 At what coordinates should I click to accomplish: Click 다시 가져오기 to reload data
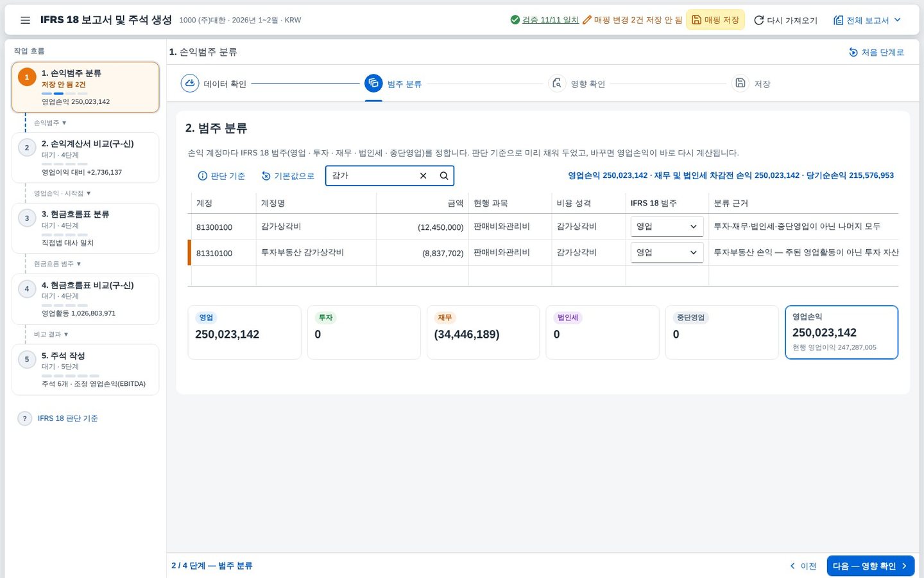coord(785,20)
